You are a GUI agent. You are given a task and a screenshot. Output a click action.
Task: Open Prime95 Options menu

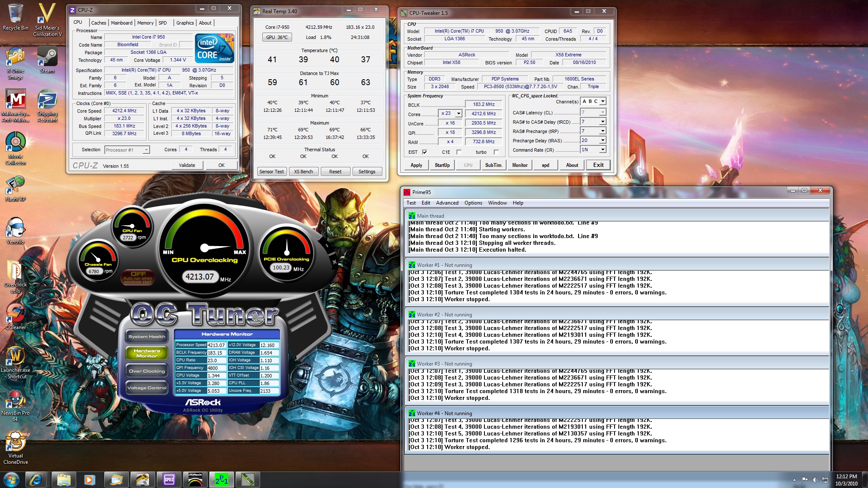(473, 203)
